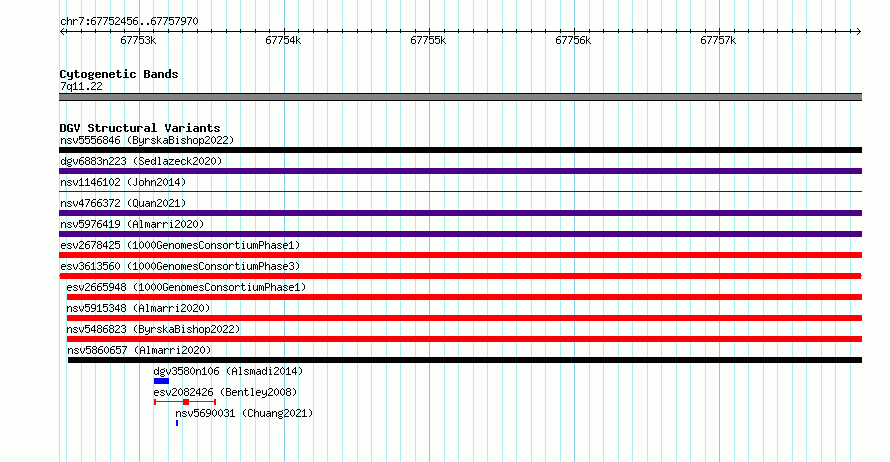
Task: Open variant nsv5486823 (ByrskaBishop2022) label
Action: (153, 329)
